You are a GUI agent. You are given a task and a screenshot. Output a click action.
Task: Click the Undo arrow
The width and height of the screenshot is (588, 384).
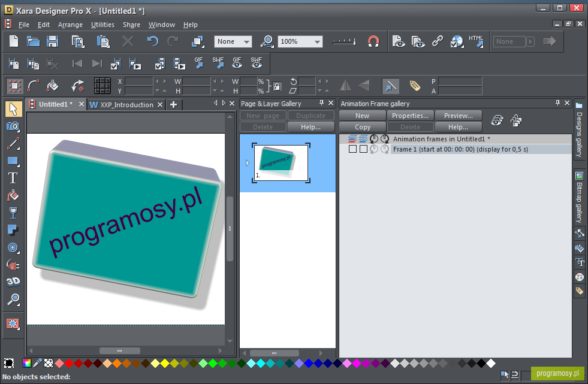(153, 41)
